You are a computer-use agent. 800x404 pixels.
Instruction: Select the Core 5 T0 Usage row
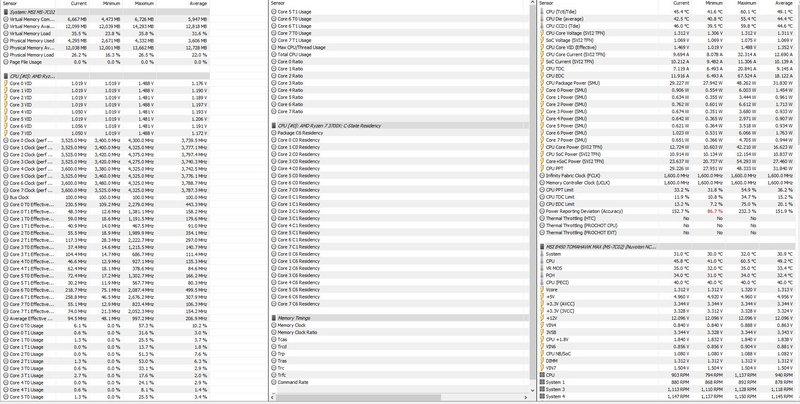pos(106,396)
